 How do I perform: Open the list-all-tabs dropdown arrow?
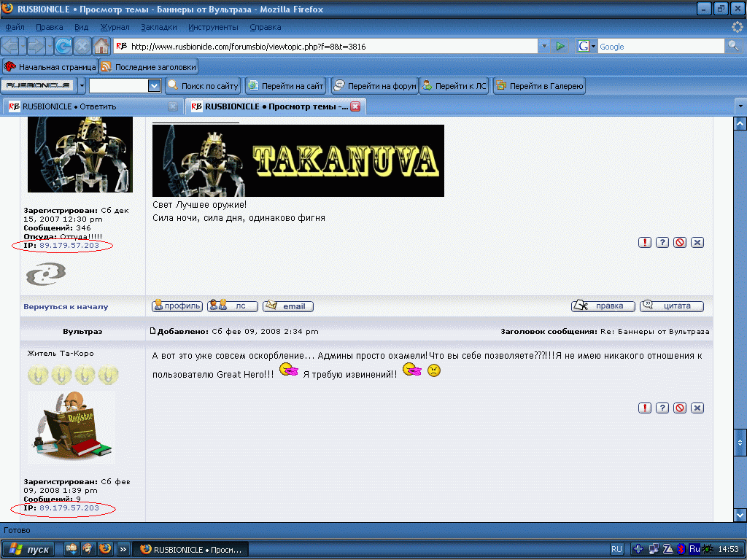coord(740,106)
